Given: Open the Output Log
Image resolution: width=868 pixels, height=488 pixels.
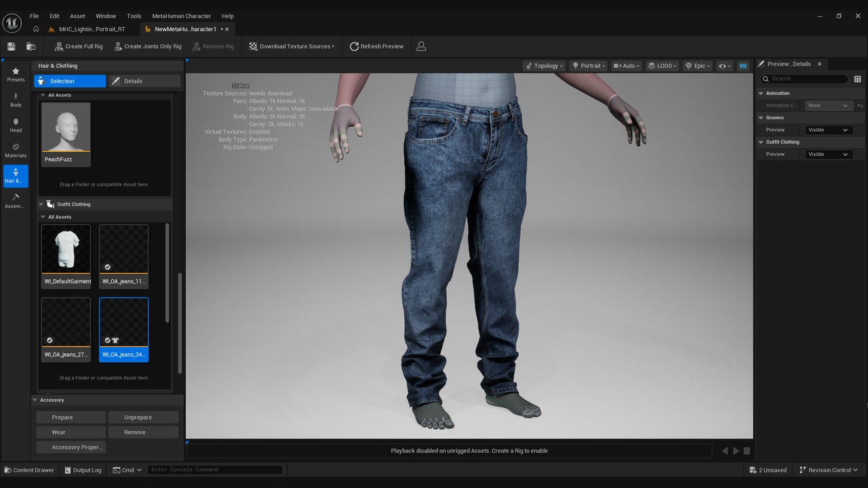Looking at the screenshot, I should tap(83, 470).
